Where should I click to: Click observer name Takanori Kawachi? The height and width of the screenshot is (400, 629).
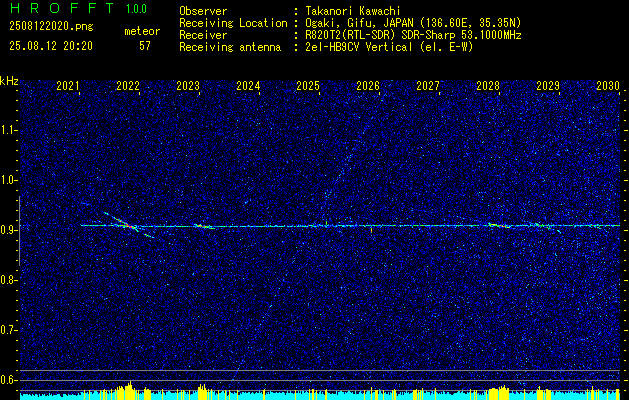pyautogui.click(x=353, y=11)
